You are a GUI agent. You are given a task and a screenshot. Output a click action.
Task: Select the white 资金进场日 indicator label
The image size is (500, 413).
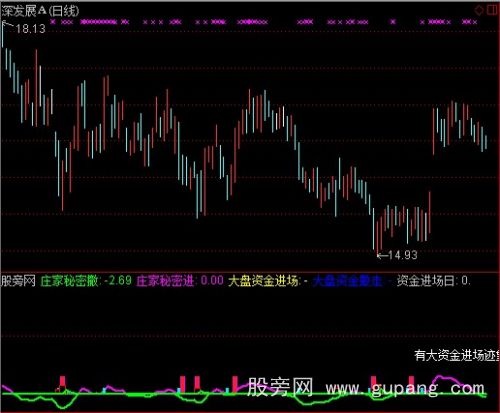pos(434,281)
